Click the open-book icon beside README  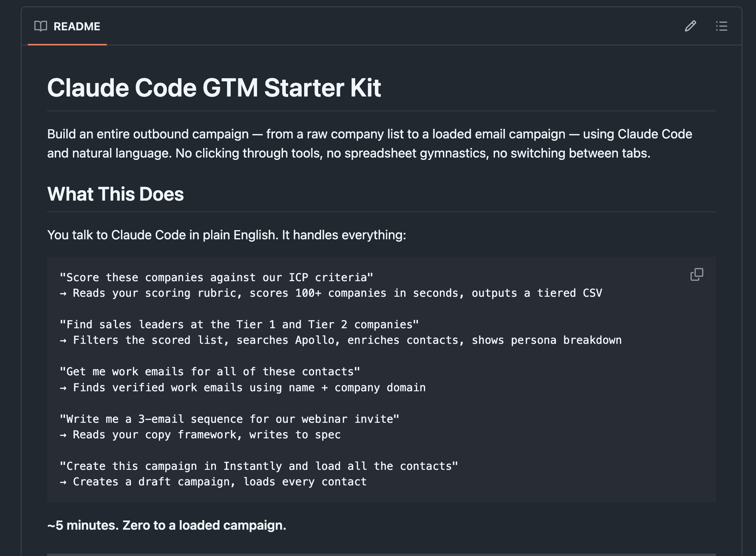[40, 26]
